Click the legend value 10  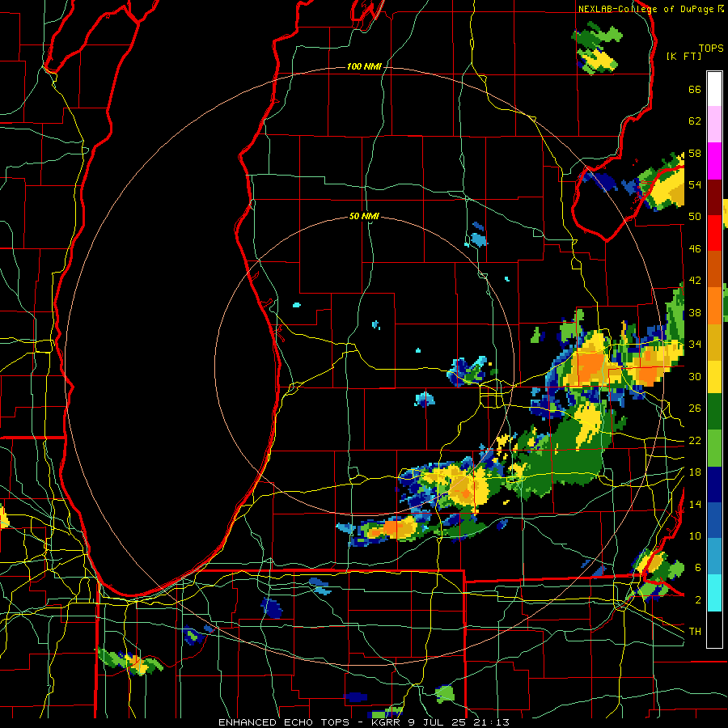click(x=695, y=535)
